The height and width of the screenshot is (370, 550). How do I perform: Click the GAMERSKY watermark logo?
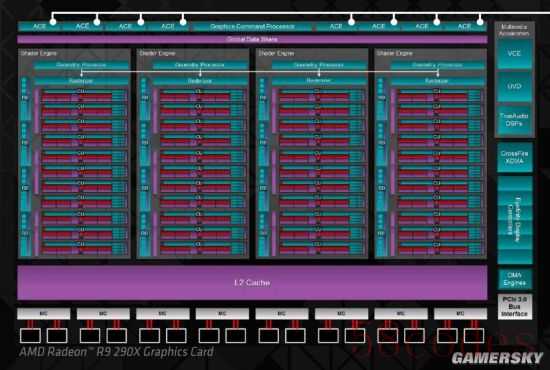[x=497, y=358]
